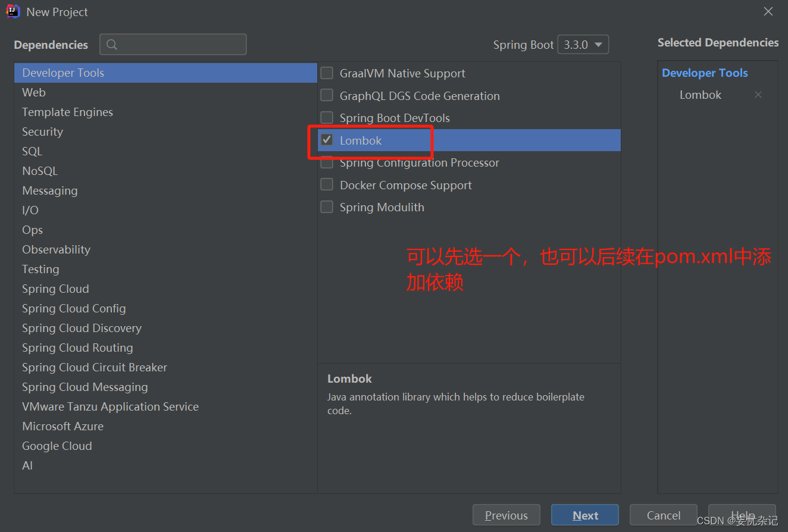This screenshot has height=532, width=788.
Task: Select the SQL category
Action: tap(165, 151)
